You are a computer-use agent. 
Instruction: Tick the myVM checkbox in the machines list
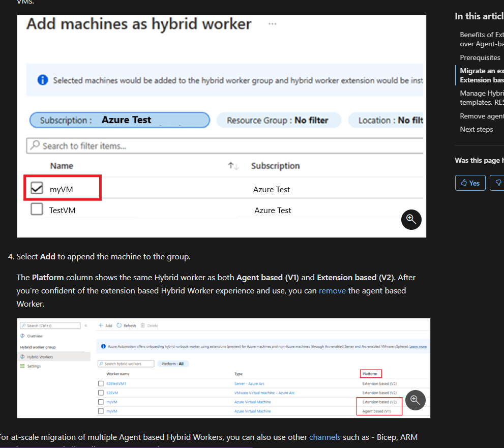[x=37, y=188]
